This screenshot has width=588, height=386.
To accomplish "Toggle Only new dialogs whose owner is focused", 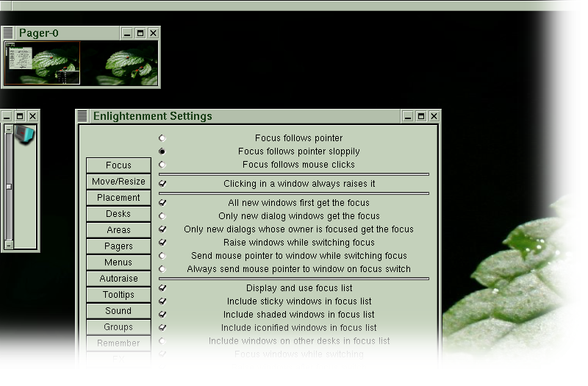I will click(162, 229).
